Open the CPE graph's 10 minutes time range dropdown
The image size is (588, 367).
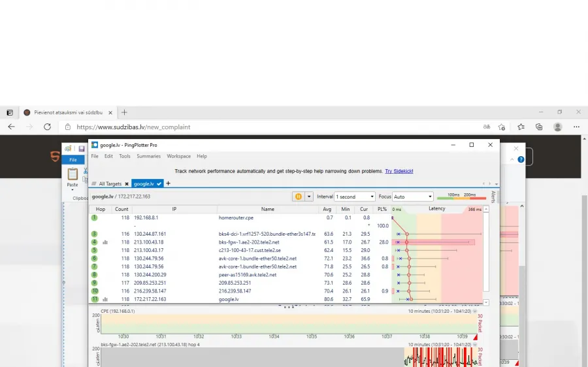[475, 311]
